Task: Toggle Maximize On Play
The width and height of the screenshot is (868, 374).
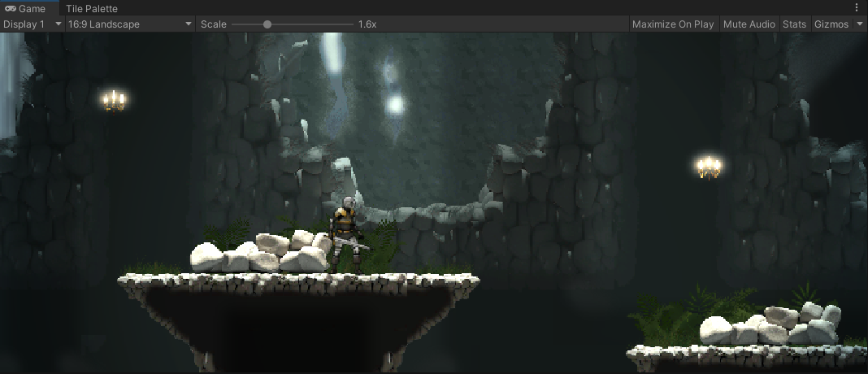Action: click(673, 24)
